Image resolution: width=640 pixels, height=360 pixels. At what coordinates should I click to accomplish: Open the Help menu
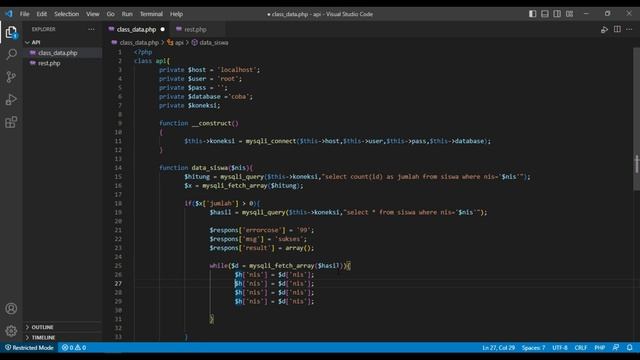pos(176,14)
